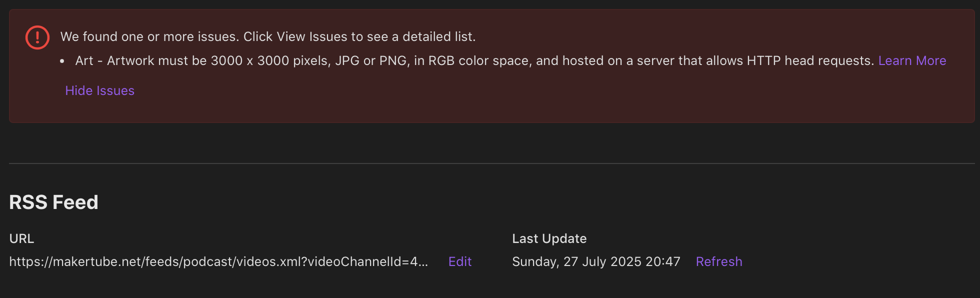Click the 'HTTP head requests' phrase
The height and width of the screenshot is (298, 980).
(x=810, y=60)
